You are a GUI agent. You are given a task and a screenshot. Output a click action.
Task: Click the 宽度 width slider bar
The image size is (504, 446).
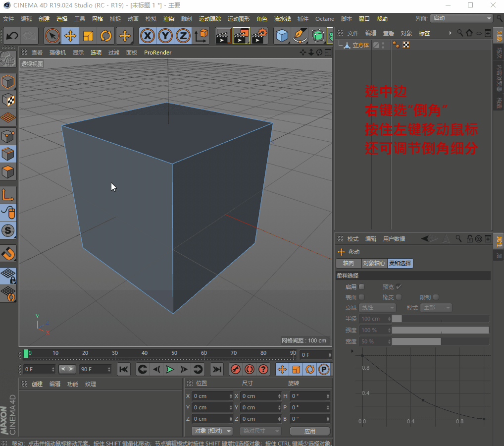tap(440, 341)
